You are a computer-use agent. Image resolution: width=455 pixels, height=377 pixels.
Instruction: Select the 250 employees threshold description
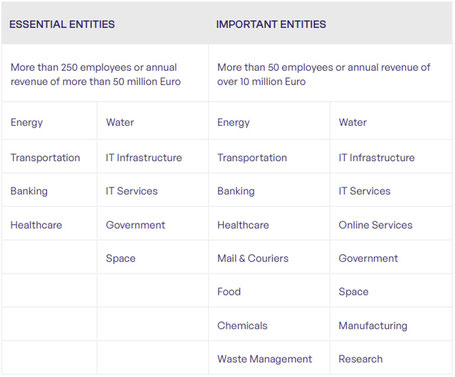pos(96,74)
